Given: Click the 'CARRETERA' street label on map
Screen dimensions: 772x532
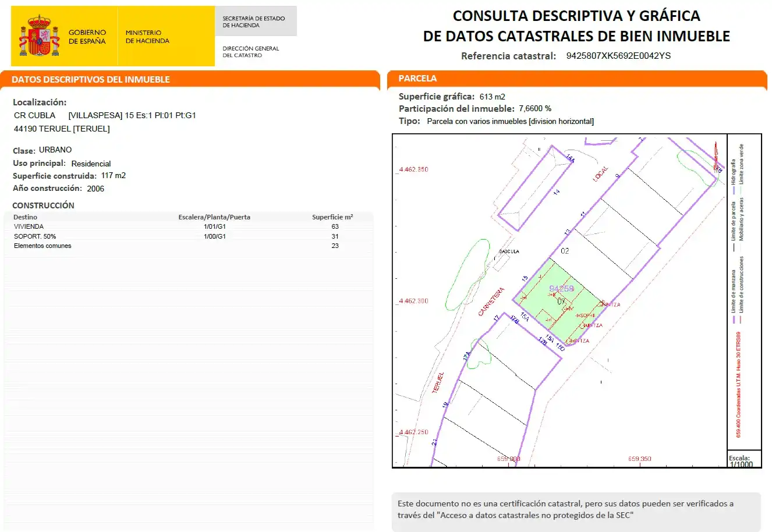Looking at the screenshot, I should click(x=491, y=302).
